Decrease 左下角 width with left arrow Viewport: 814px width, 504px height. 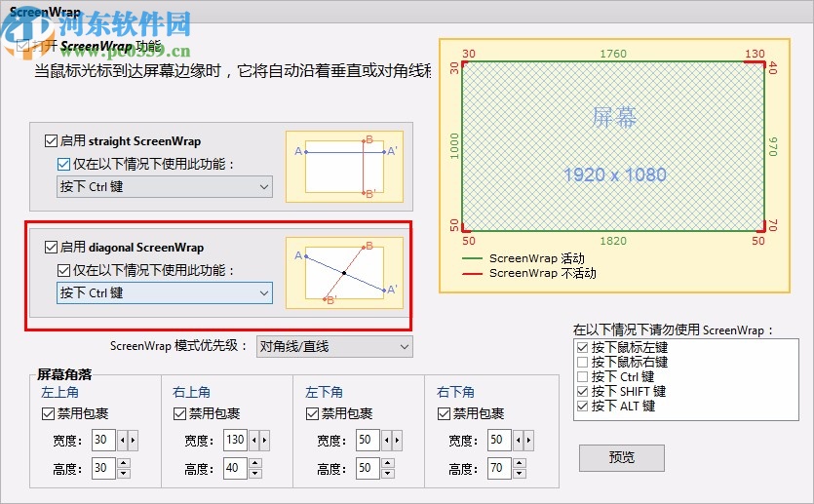click(x=387, y=441)
